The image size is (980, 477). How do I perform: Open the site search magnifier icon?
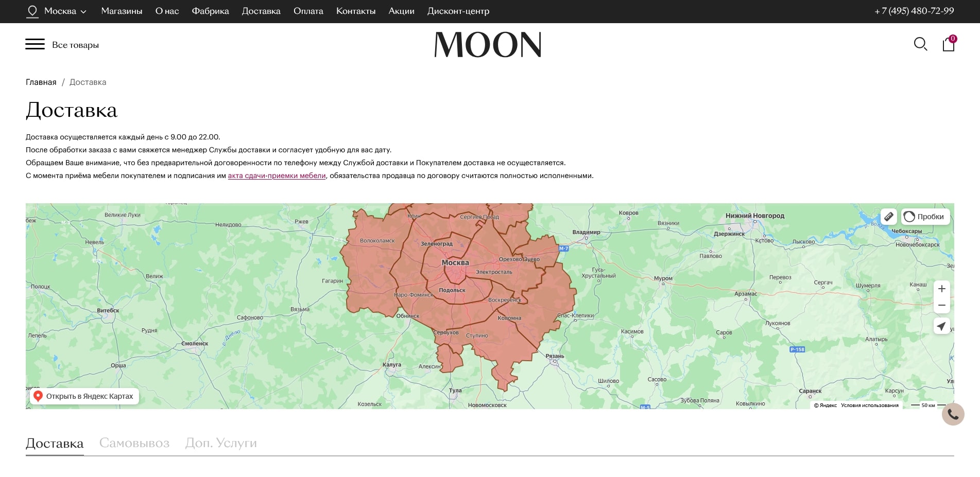tap(920, 44)
